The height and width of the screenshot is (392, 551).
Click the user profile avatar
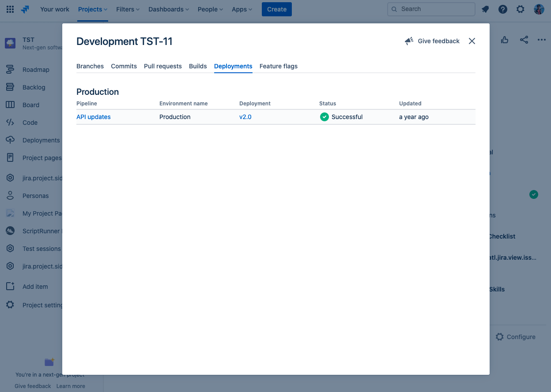pyautogui.click(x=539, y=9)
